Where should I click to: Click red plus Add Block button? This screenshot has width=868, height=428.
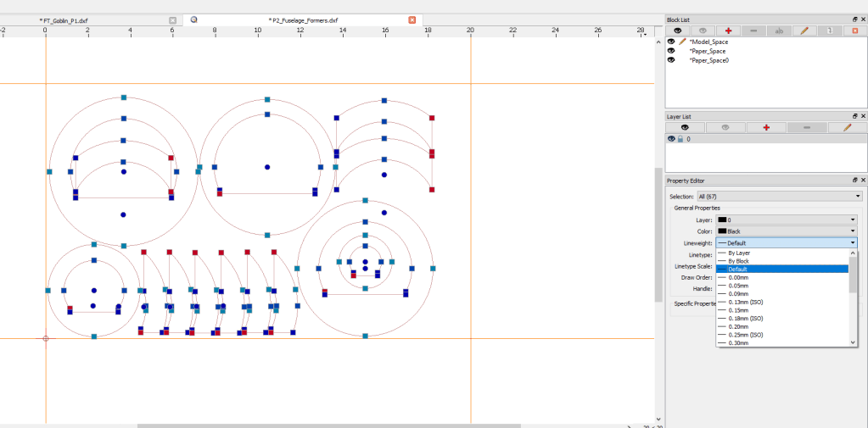tap(728, 31)
